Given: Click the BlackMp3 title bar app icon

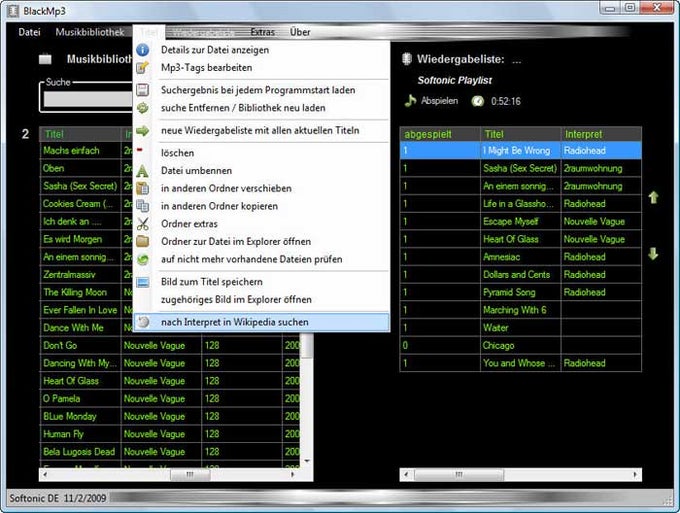Looking at the screenshot, I should [13, 11].
